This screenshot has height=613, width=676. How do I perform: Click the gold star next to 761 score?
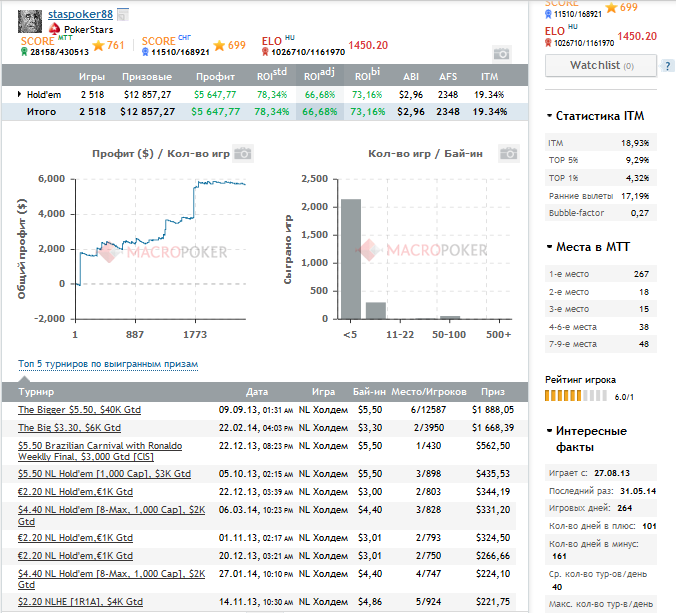point(96,45)
